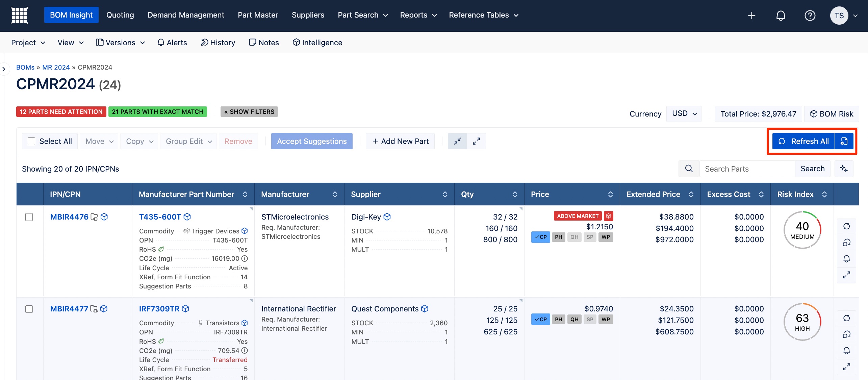Check the MBIR4477 row checkbox
Screen dimensions: 868x380
[29, 309]
